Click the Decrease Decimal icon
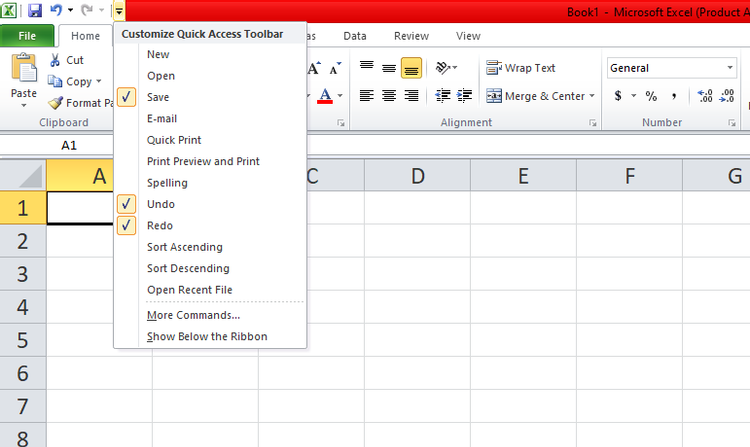This screenshot has width=750, height=447. (x=727, y=96)
